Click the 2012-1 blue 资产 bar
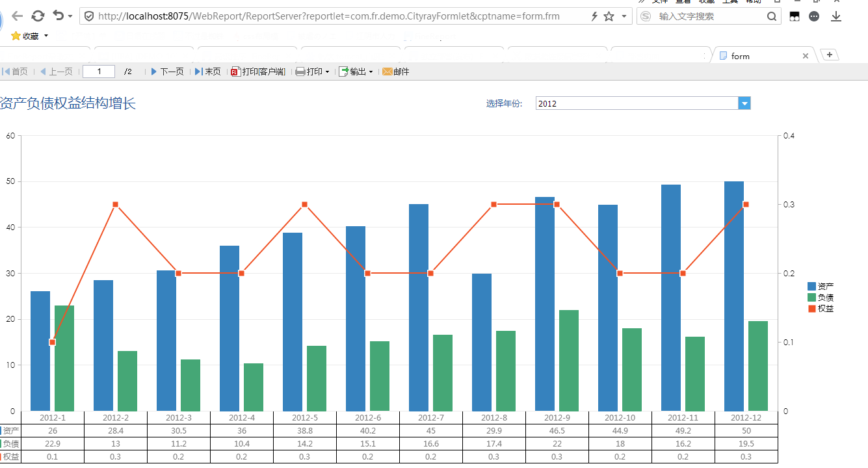Viewport: 868px width, 468px height. coord(40,351)
